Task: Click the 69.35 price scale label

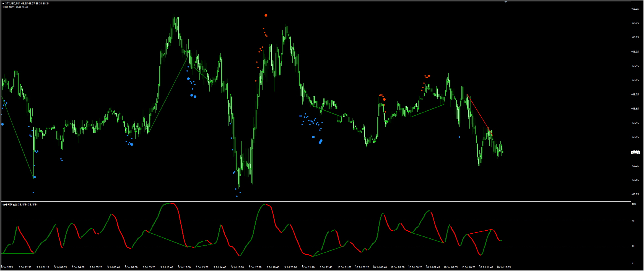Action: 635,9
